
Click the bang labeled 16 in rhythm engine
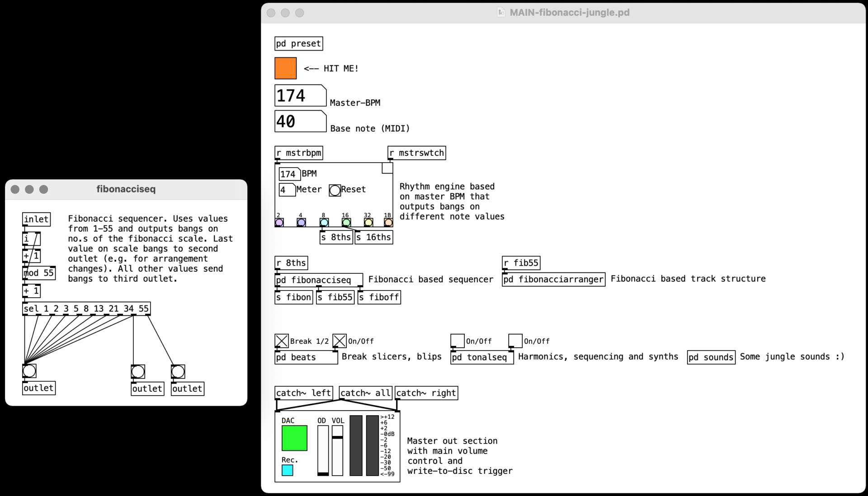(x=346, y=222)
